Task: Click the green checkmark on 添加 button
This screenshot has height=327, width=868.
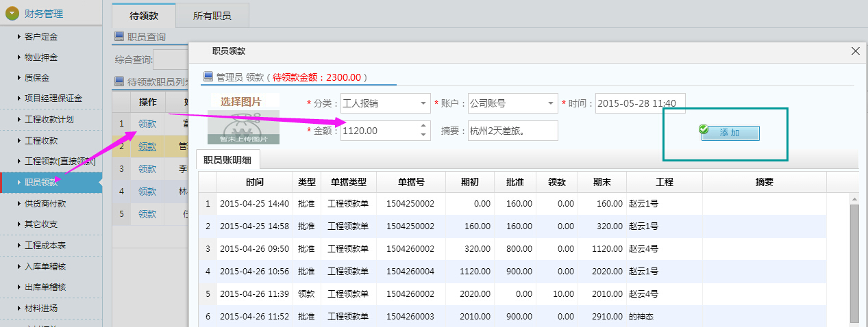Action: 703,129
